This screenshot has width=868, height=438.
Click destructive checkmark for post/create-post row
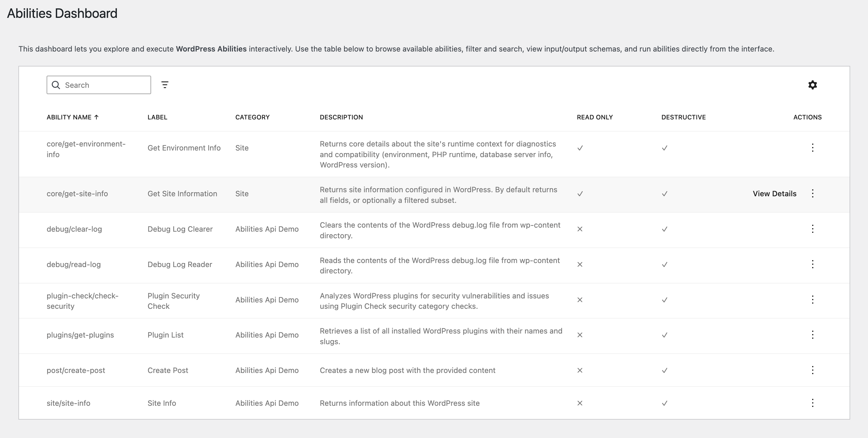click(x=665, y=370)
